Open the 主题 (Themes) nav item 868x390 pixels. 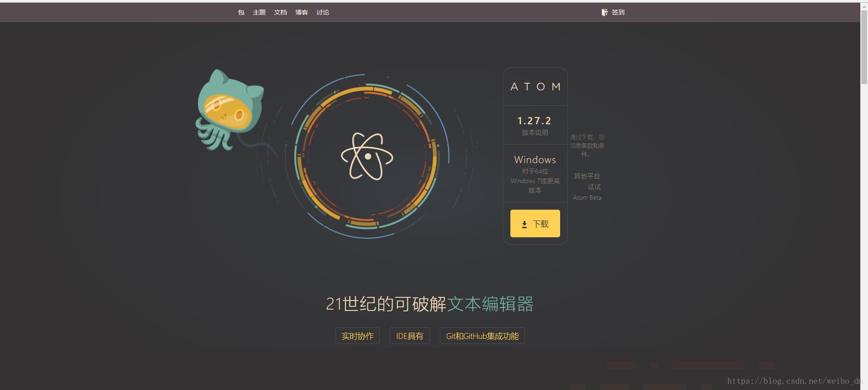tap(259, 12)
